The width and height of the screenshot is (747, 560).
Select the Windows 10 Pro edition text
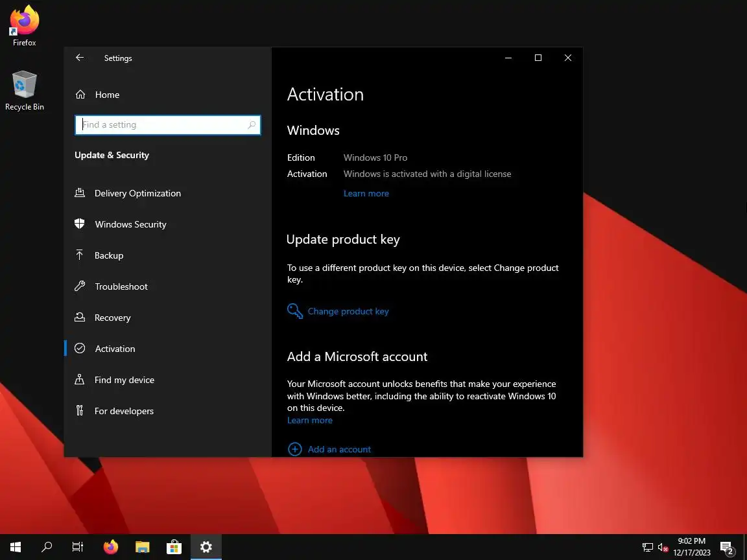(x=375, y=157)
